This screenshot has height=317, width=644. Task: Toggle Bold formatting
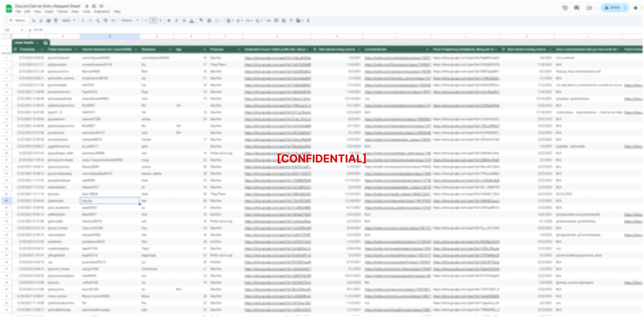tap(169, 21)
